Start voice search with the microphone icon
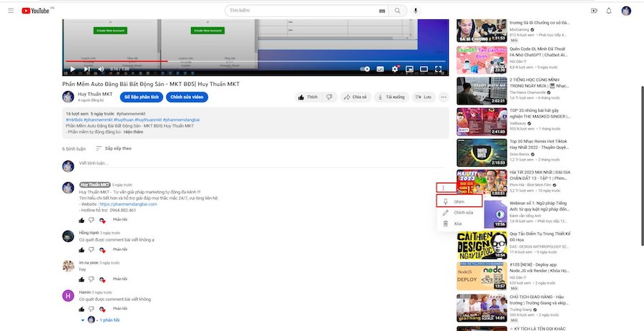644x331 pixels. coord(416,11)
